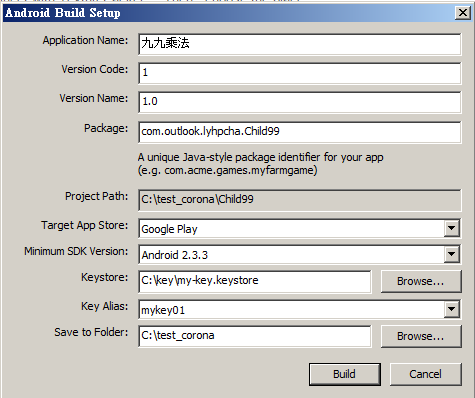
Task: Cancel the Android Build Setup dialog
Action: coord(426,374)
